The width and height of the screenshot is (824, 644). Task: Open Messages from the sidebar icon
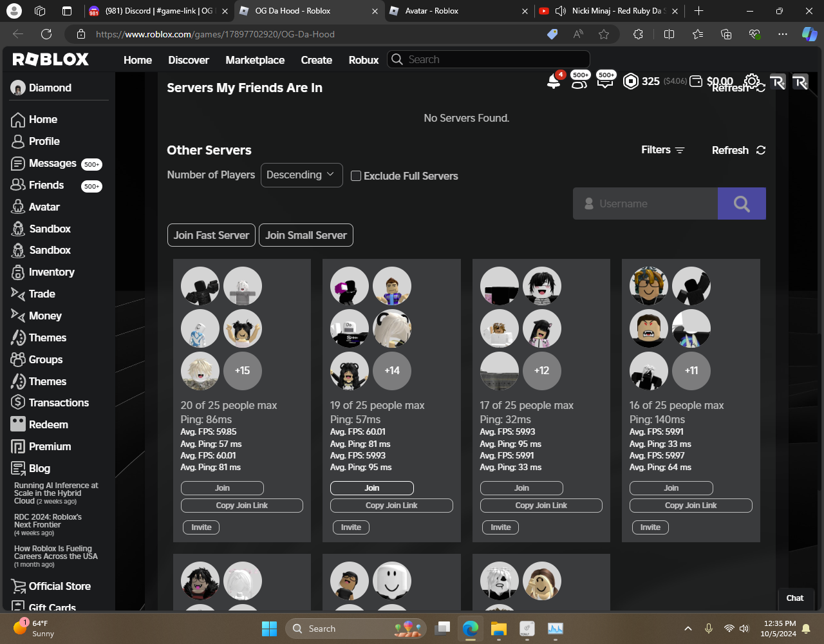click(x=18, y=164)
